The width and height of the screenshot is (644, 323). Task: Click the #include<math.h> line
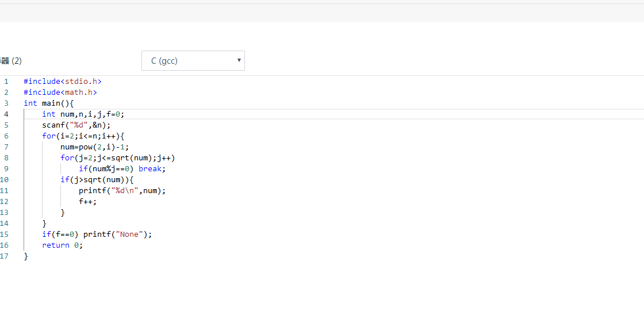[60, 93]
